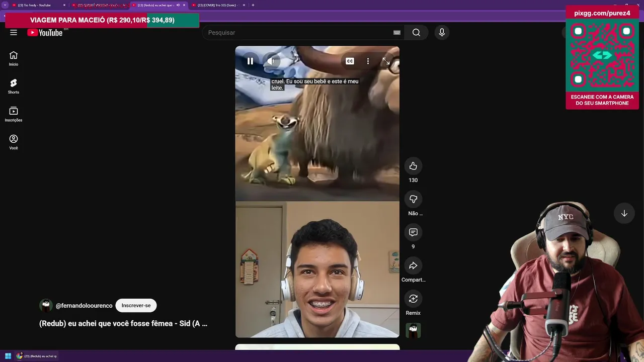644x362 pixels.
Task: Switch to the [COVER] Trio SSS (Sonic) tab
Action: pos(217,5)
